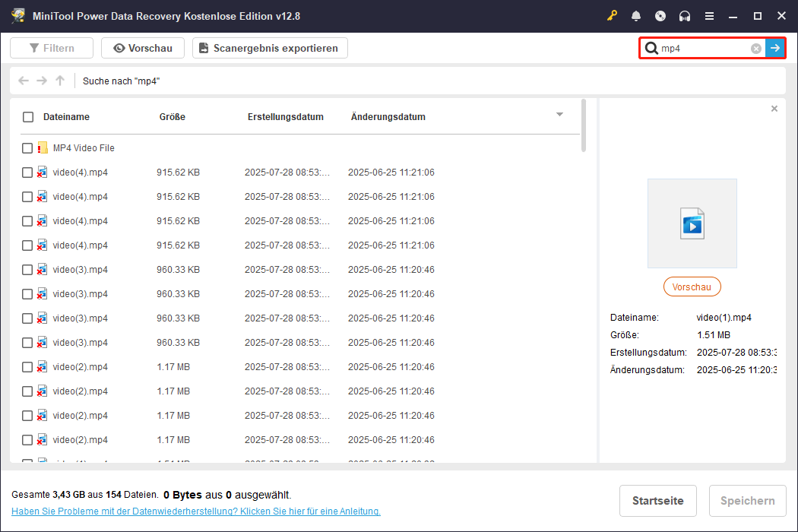This screenshot has width=798, height=532.
Task: Click the search magnifier icon
Action: coord(653,48)
